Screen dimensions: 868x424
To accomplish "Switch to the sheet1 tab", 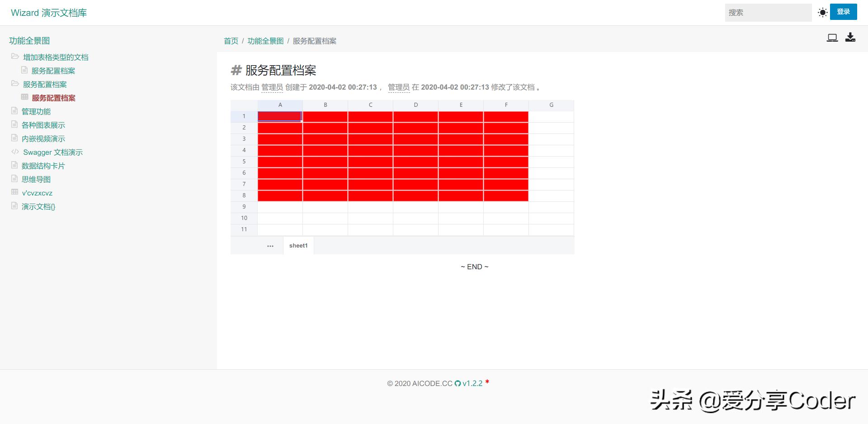I will 298,246.
